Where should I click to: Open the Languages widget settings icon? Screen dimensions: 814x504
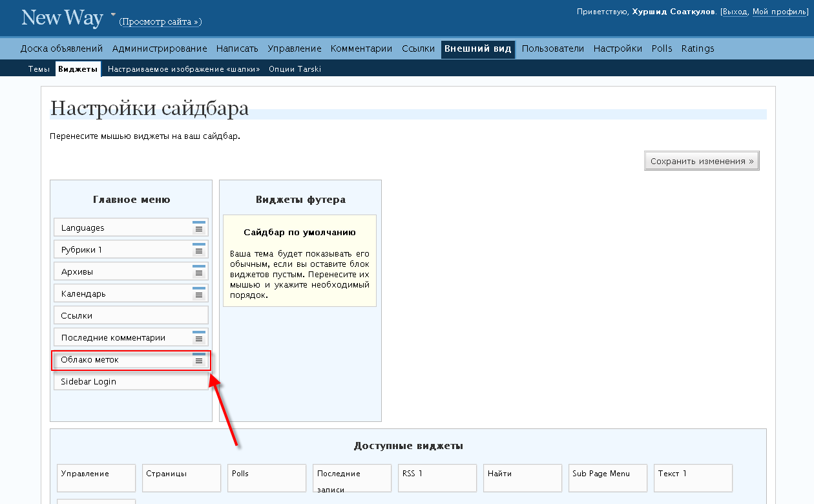tap(199, 227)
